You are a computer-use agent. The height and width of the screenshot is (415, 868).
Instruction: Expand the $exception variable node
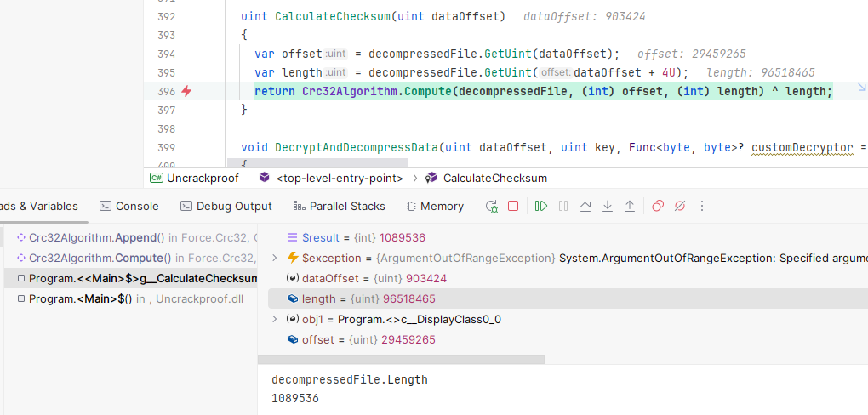(x=274, y=258)
